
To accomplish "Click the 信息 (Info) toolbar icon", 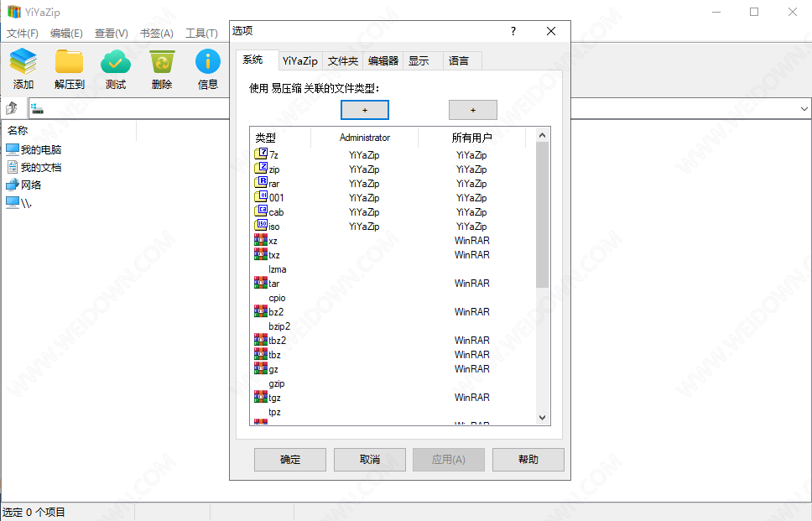I will (208, 61).
